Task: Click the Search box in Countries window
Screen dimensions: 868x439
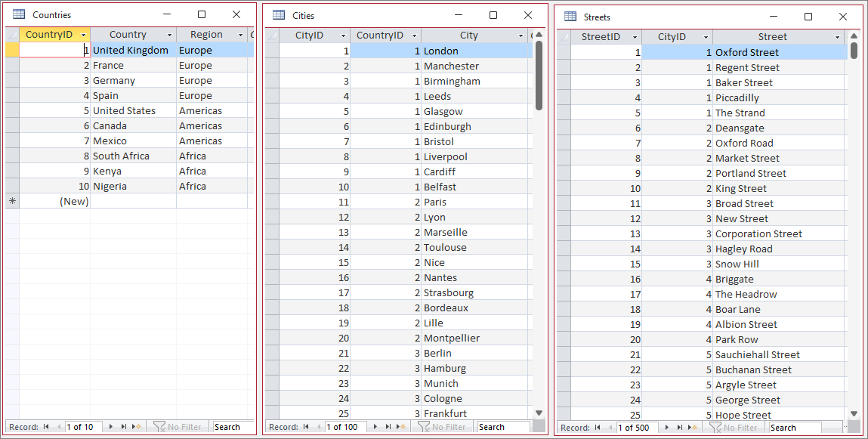Action: tap(233, 427)
